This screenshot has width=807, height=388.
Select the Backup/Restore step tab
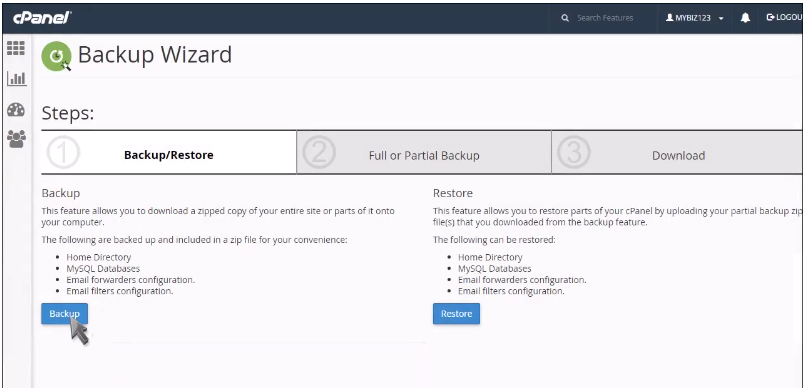click(x=169, y=152)
